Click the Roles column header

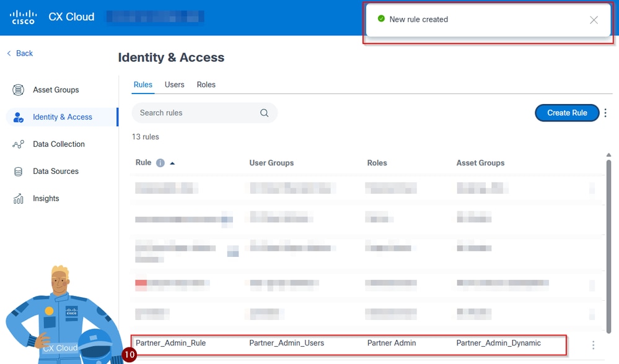point(377,163)
